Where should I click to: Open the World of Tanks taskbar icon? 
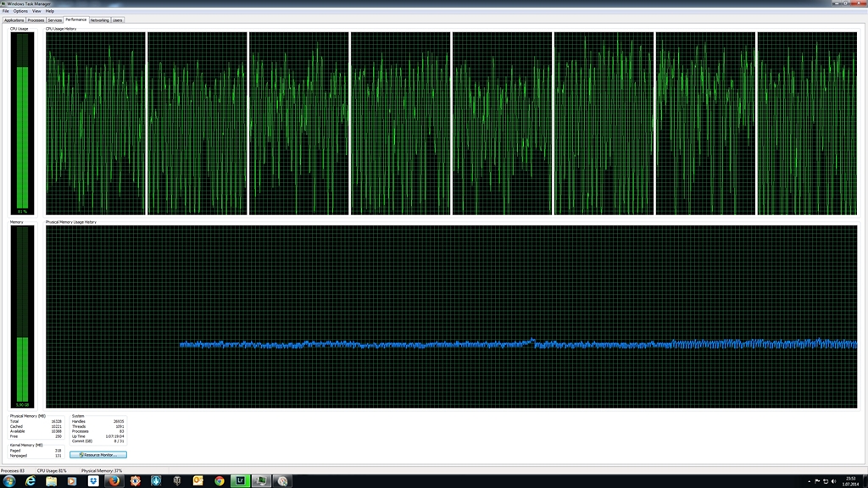tap(177, 481)
